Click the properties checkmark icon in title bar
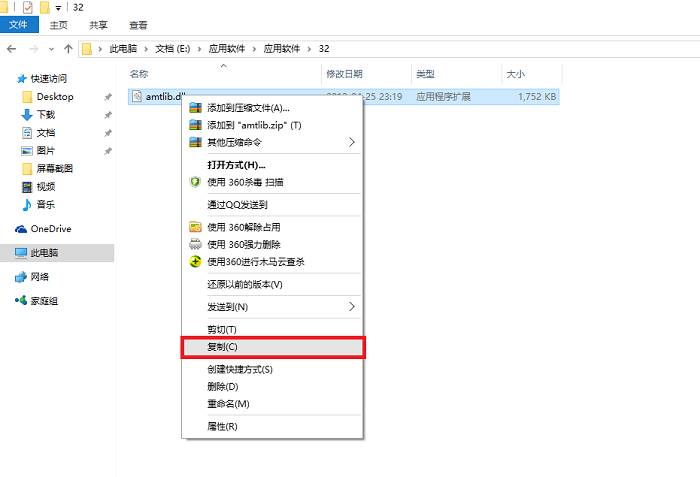Image resolution: width=700 pixels, height=477 pixels. click(x=28, y=7)
